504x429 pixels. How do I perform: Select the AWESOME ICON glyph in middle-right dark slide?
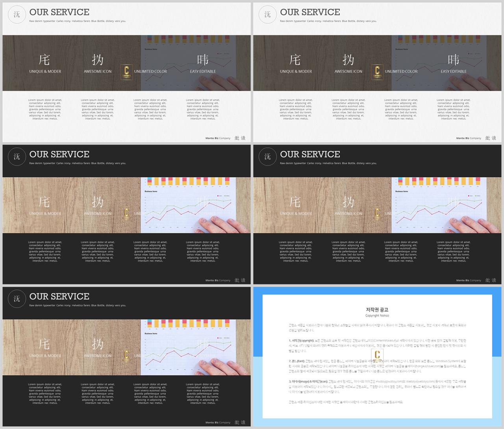(348, 202)
